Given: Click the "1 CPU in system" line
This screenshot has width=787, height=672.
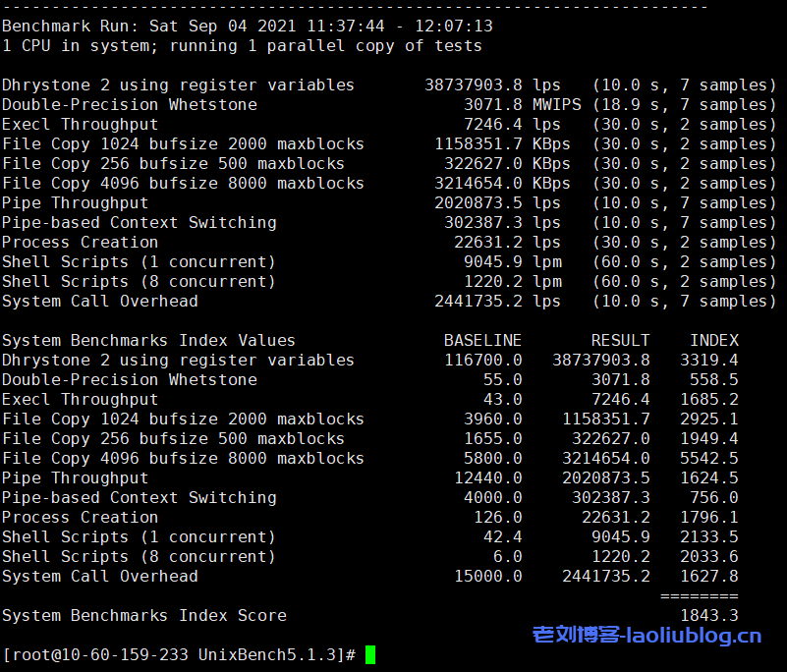Looking at the screenshot, I should [242, 45].
